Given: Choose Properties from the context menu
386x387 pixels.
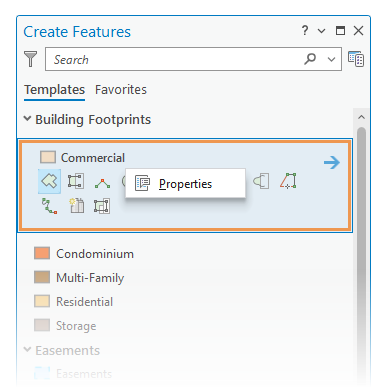Looking at the screenshot, I should pos(185,183).
